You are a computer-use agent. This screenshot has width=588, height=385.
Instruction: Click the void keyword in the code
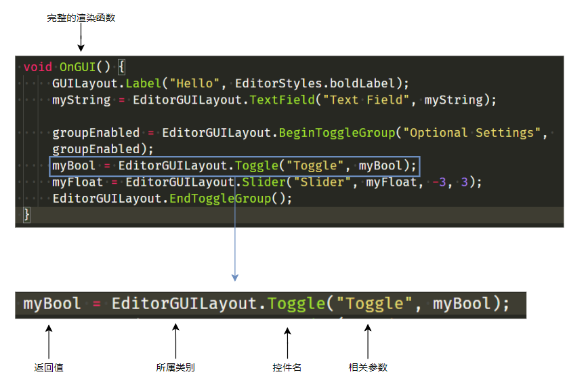coord(37,67)
